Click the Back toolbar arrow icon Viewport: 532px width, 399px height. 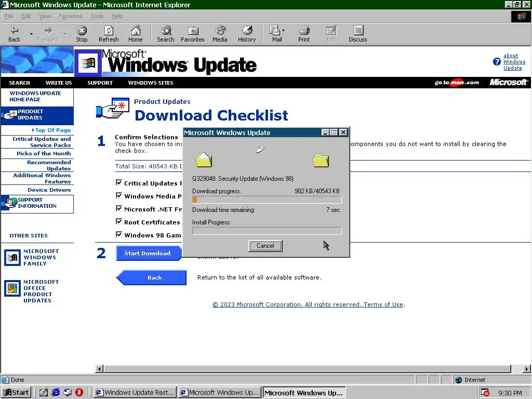point(14,31)
